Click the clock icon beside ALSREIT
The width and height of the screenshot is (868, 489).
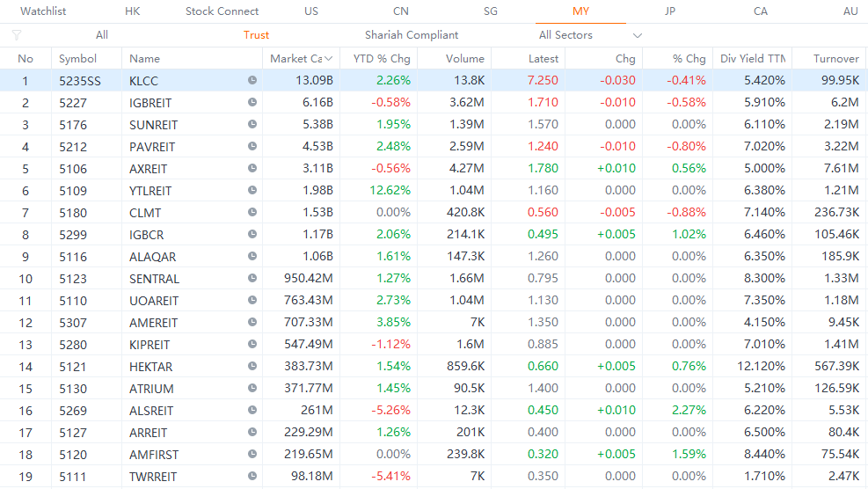tap(252, 411)
